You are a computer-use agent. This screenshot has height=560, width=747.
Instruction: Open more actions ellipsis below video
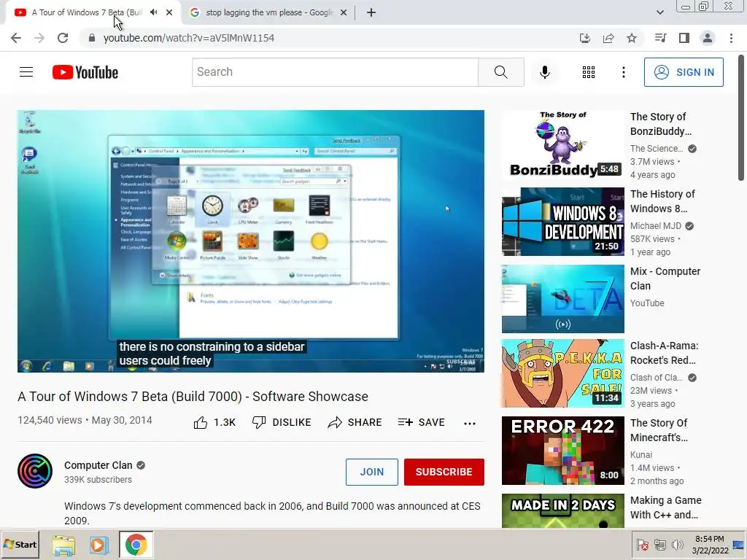pos(470,424)
